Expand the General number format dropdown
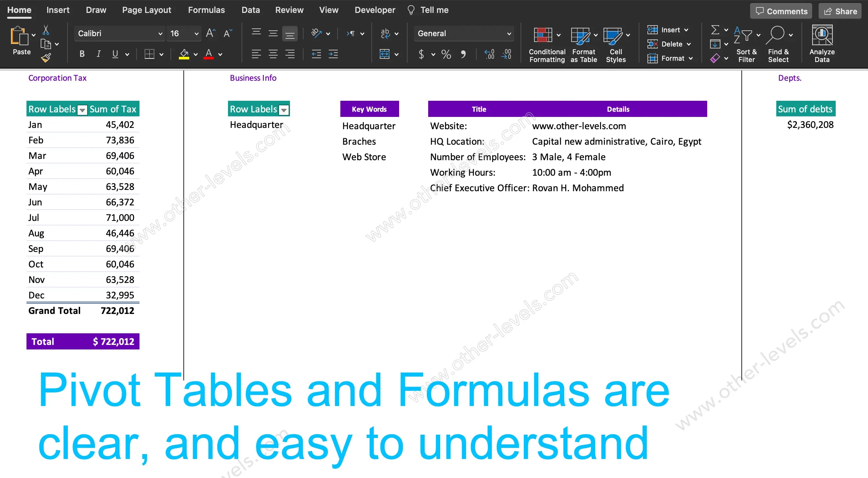Screen dimensions: 868x478 pos(509,33)
